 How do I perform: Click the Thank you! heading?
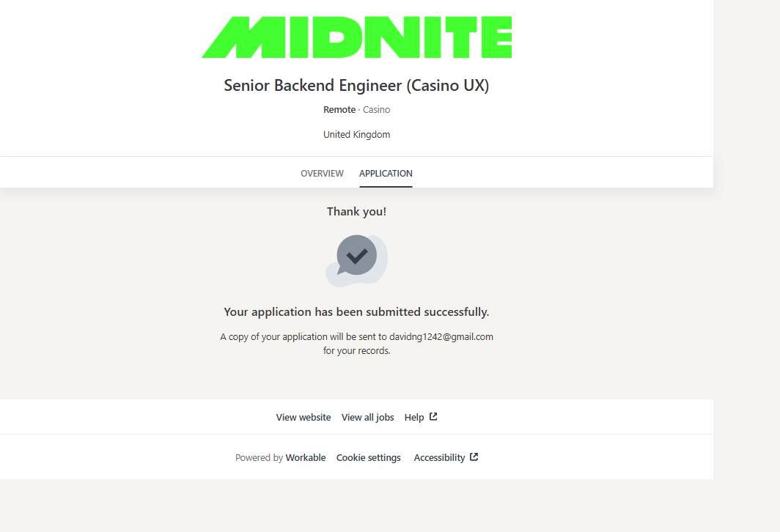pyautogui.click(x=356, y=212)
